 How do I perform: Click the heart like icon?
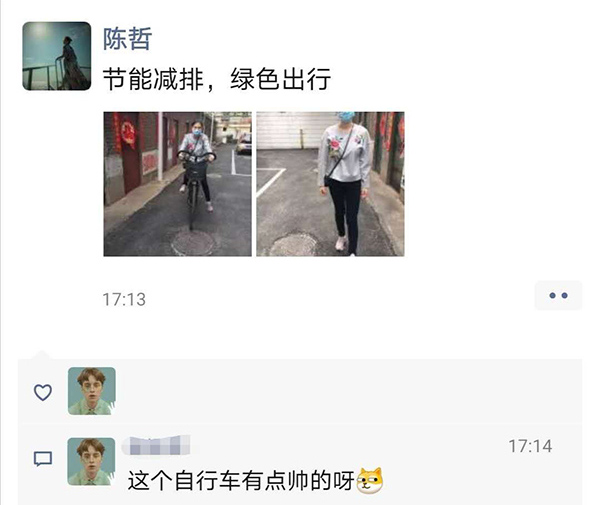[x=43, y=392]
